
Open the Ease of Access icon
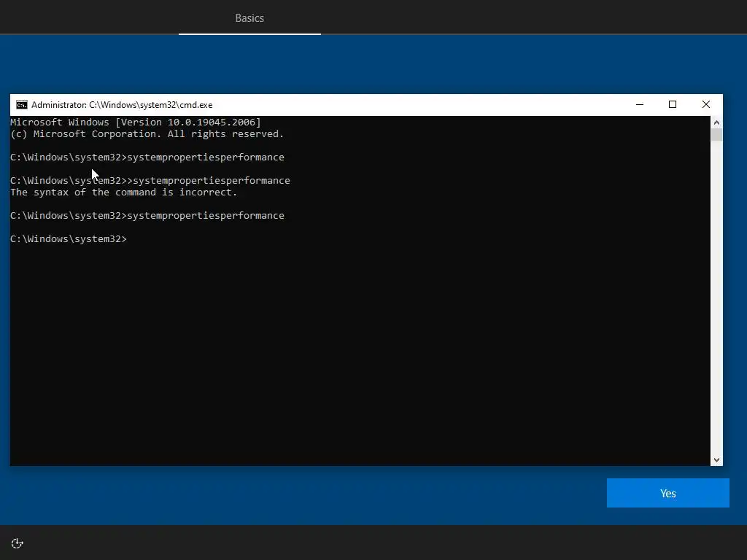(x=18, y=543)
